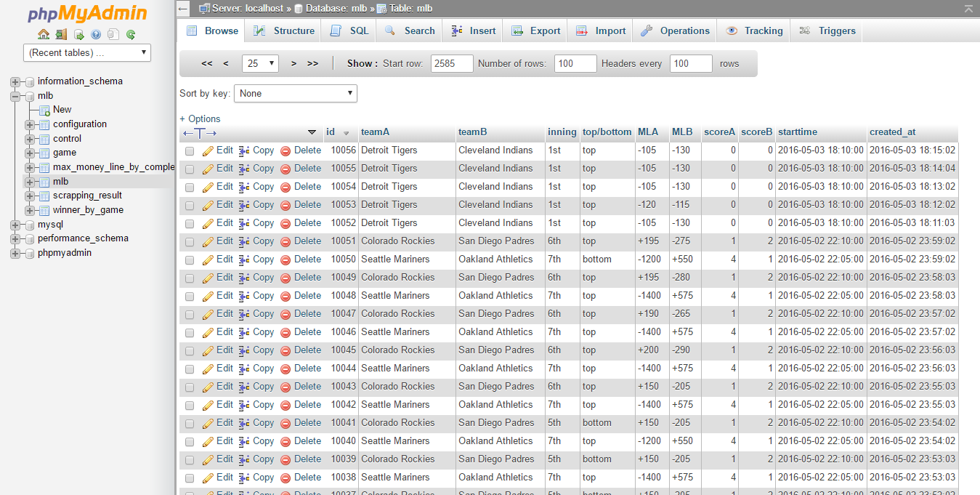Click the pencil Edit icon for row 10056
Image resolution: width=980 pixels, height=495 pixels.
click(208, 150)
